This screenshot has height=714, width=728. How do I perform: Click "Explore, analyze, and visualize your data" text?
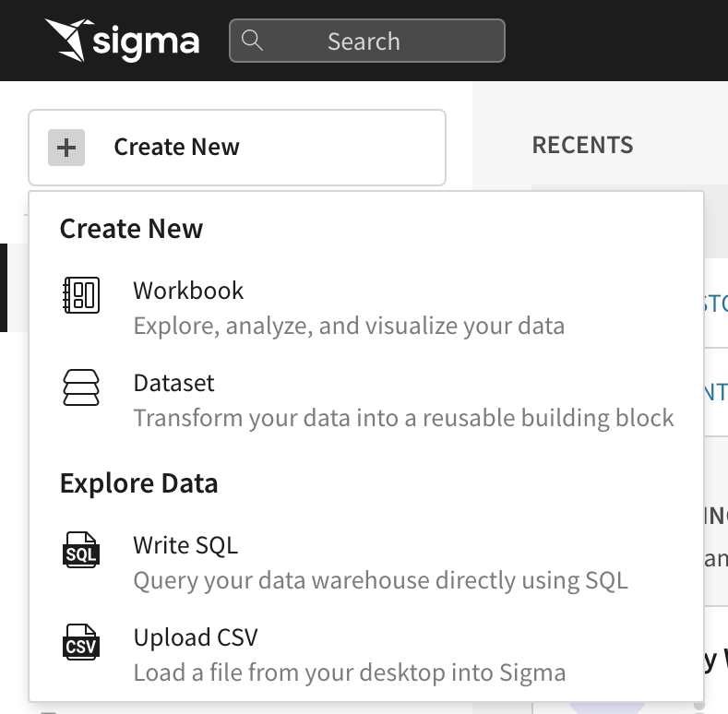coord(349,326)
